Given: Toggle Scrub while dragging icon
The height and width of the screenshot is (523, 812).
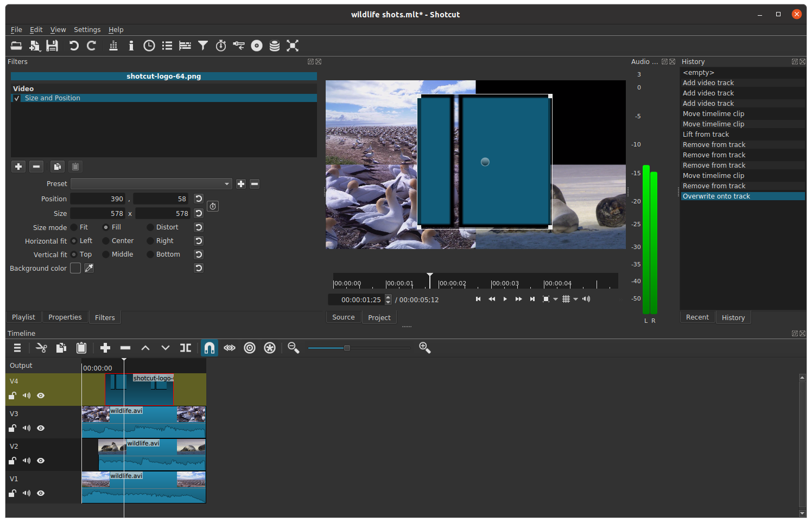Looking at the screenshot, I should [x=230, y=348].
